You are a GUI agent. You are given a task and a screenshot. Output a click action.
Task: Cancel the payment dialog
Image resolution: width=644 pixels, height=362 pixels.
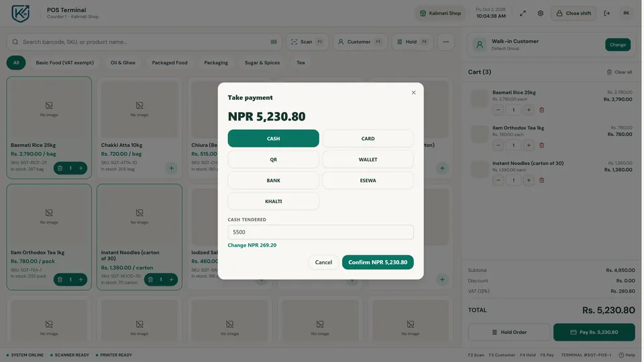click(x=323, y=262)
